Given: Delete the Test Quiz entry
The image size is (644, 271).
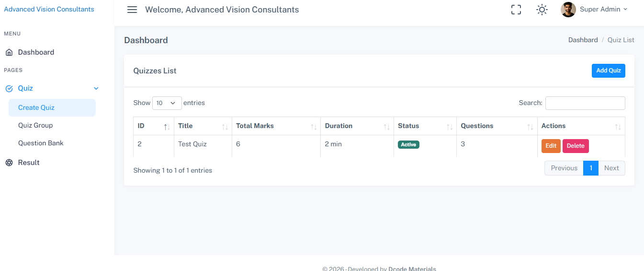Looking at the screenshot, I should point(575,146).
